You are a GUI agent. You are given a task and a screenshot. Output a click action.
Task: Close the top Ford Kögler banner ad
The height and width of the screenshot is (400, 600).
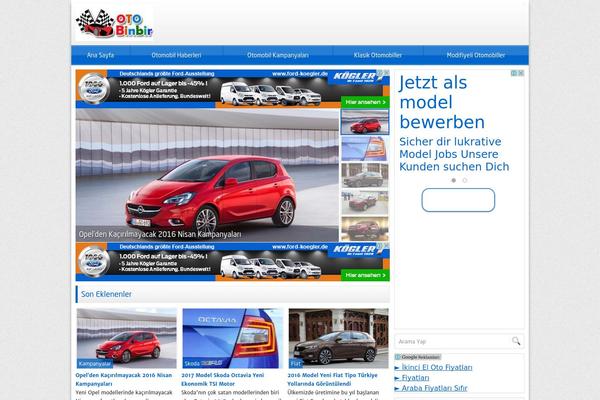(x=386, y=72)
